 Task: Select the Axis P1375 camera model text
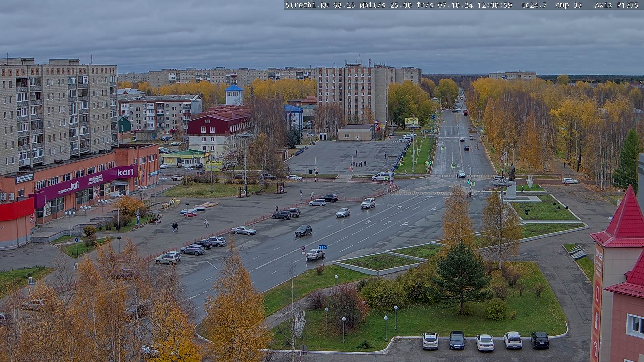616,5
